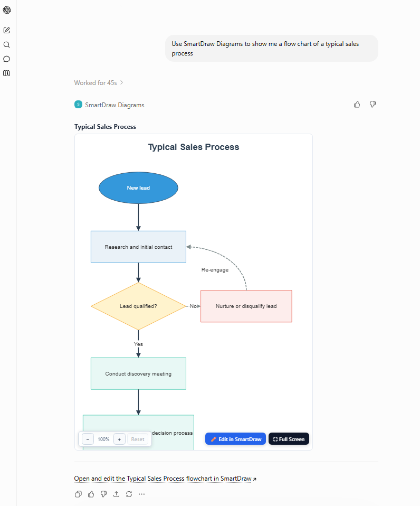Expand the "Worked for 45s" details
Image resolution: width=420 pixels, height=506 pixels.
[99, 83]
